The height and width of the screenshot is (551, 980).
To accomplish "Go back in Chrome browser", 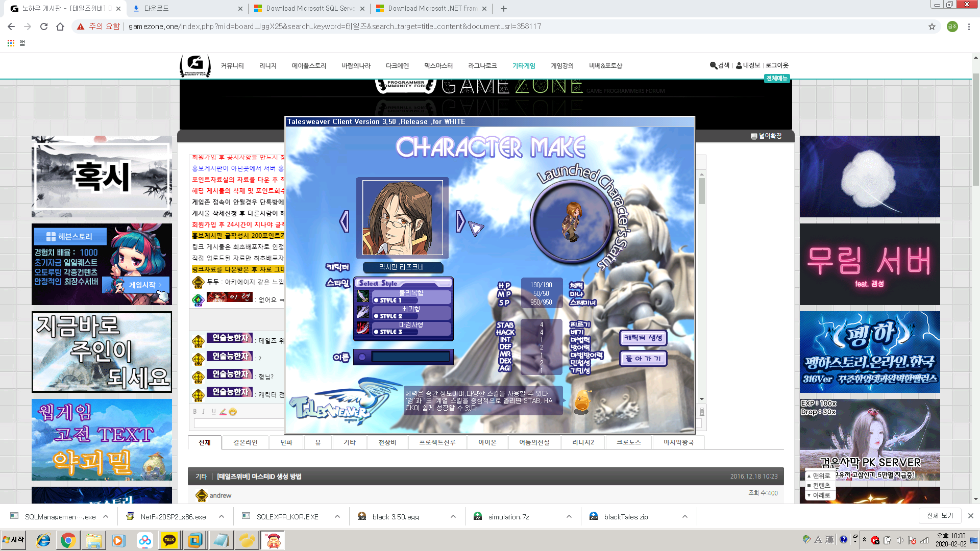I will click(x=11, y=27).
